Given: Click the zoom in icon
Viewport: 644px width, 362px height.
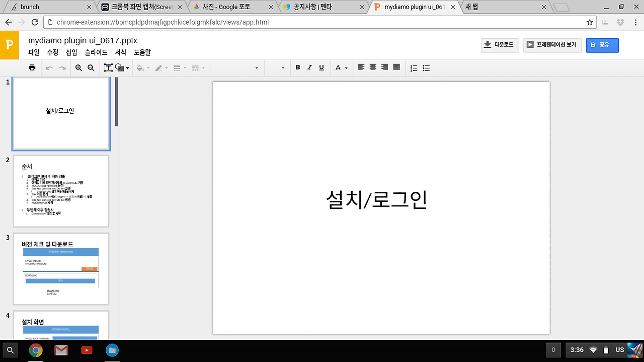Looking at the screenshot, I should pos(79,67).
